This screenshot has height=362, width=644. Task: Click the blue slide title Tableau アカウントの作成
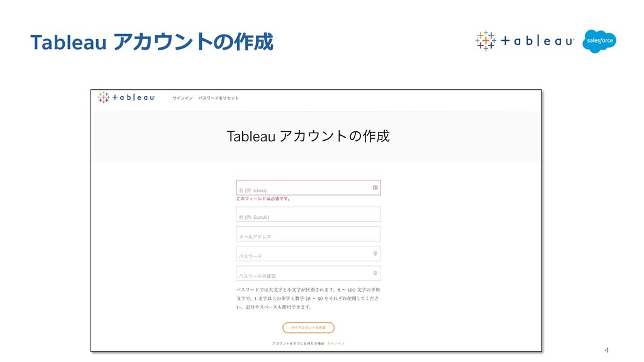point(152,42)
